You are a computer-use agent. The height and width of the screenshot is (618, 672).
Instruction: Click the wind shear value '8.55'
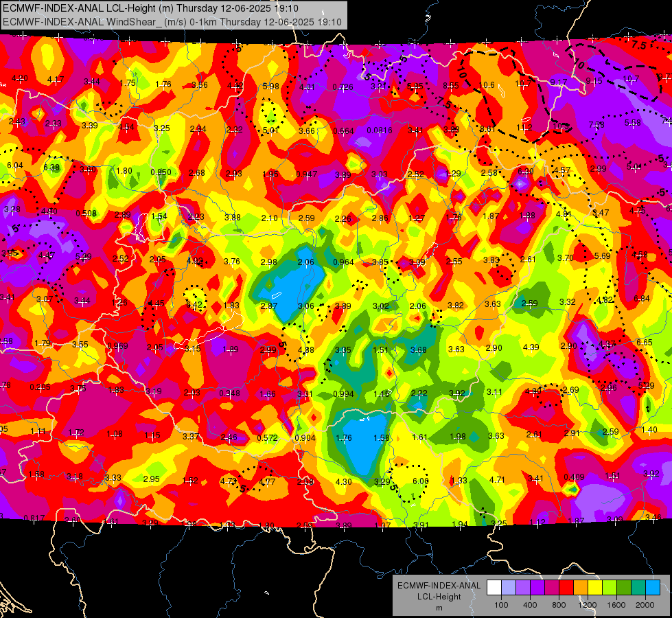click(x=451, y=85)
